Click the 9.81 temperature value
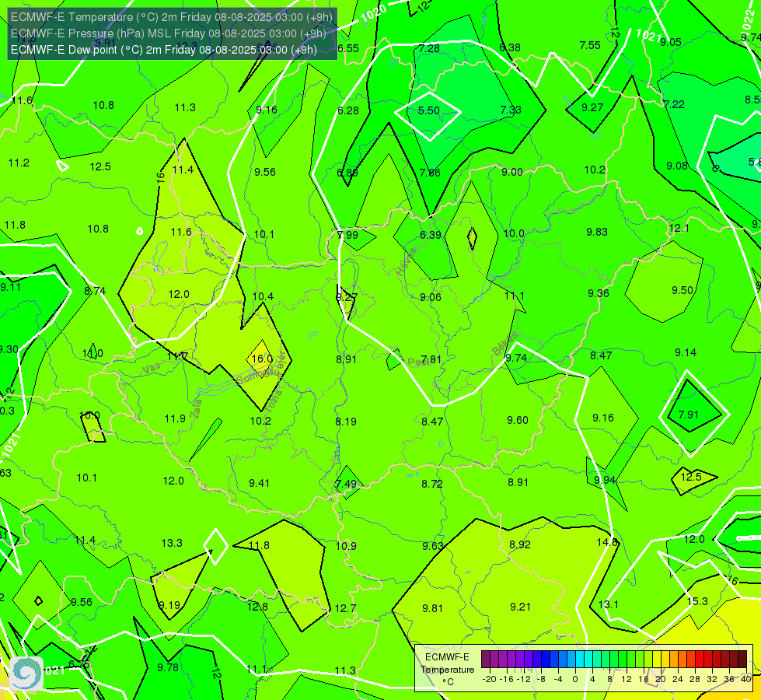This screenshot has width=761, height=700. 432,608
